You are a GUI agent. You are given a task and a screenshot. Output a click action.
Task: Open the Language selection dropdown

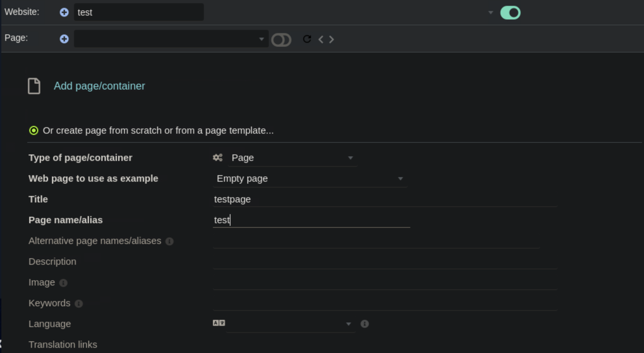(x=291, y=324)
